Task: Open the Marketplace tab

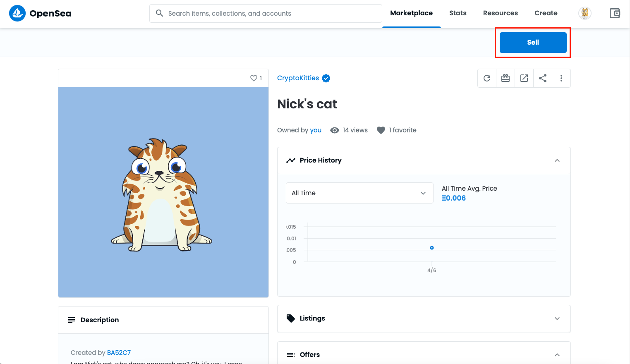Action: (412, 13)
